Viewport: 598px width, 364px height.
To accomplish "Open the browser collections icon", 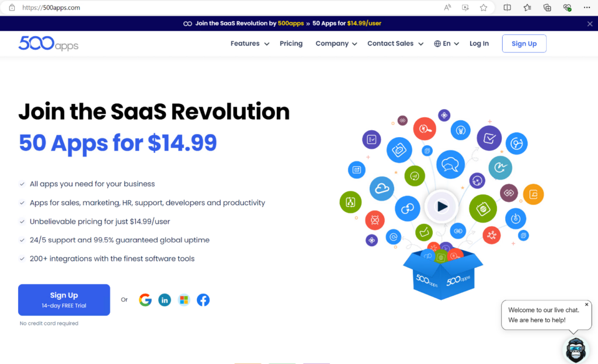I will point(547,8).
